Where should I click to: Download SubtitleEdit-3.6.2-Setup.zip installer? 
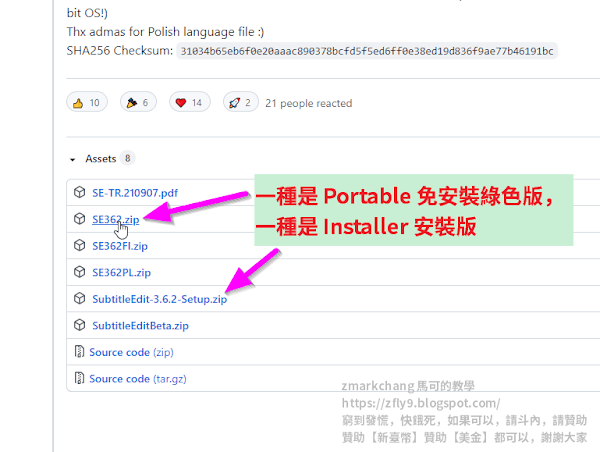pyautogui.click(x=160, y=299)
